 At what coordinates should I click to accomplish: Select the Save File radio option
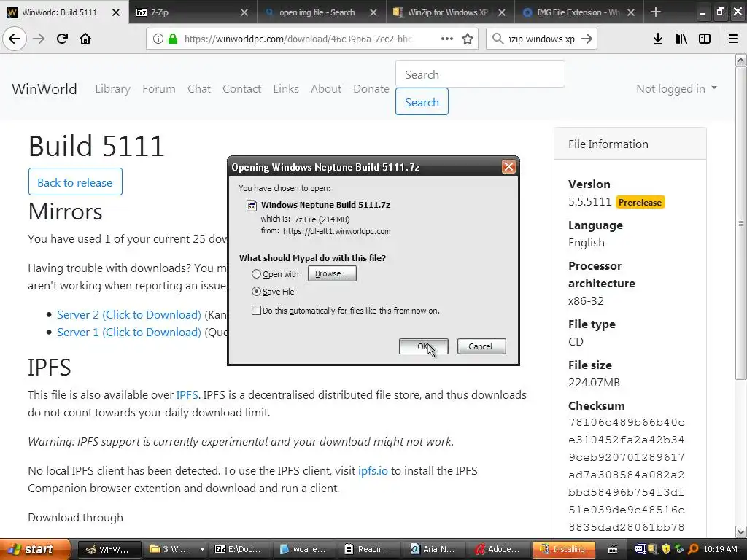pyautogui.click(x=256, y=292)
